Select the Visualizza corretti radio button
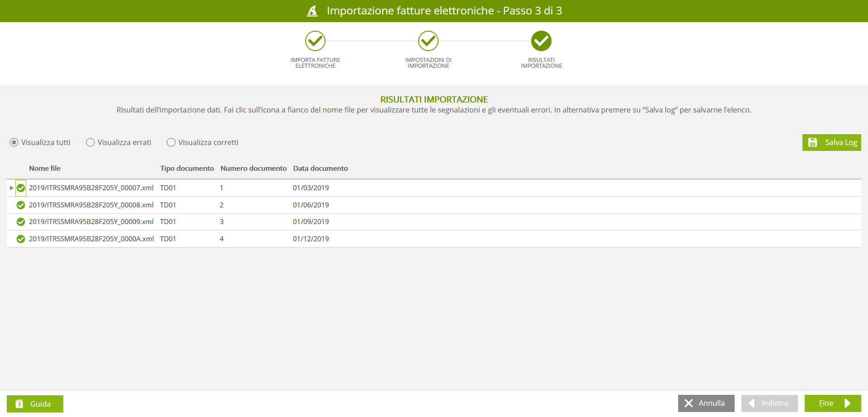868x417 pixels. click(x=171, y=142)
